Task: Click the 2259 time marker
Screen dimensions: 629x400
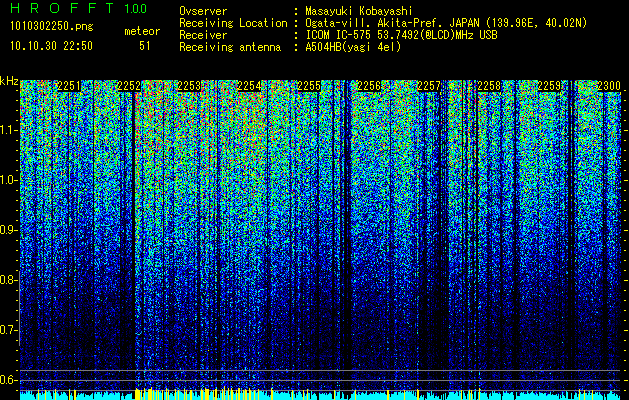Action: tap(549, 86)
